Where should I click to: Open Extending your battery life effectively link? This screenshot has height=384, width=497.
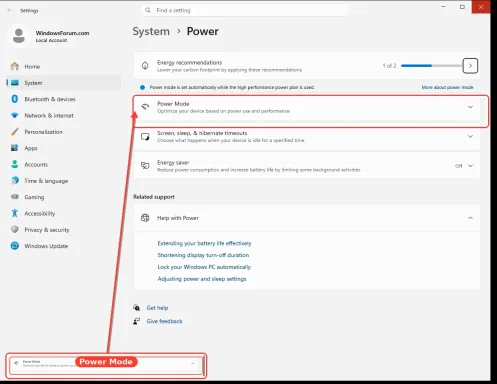click(204, 243)
